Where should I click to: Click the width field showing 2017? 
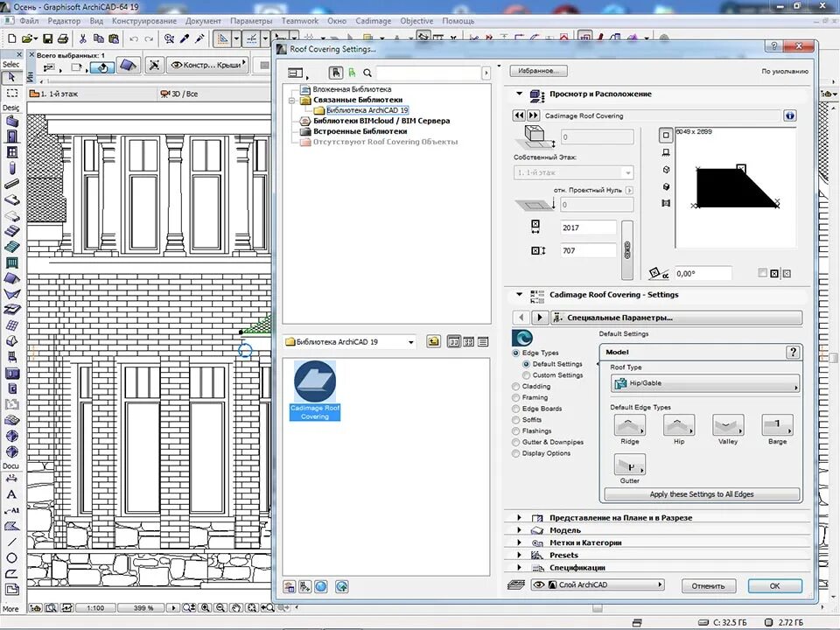(588, 227)
